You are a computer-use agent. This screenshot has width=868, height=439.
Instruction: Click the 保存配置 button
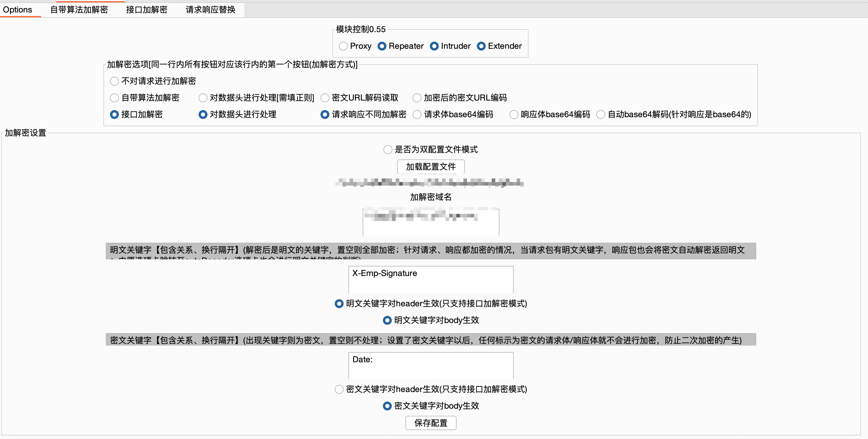click(x=431, y=423)
